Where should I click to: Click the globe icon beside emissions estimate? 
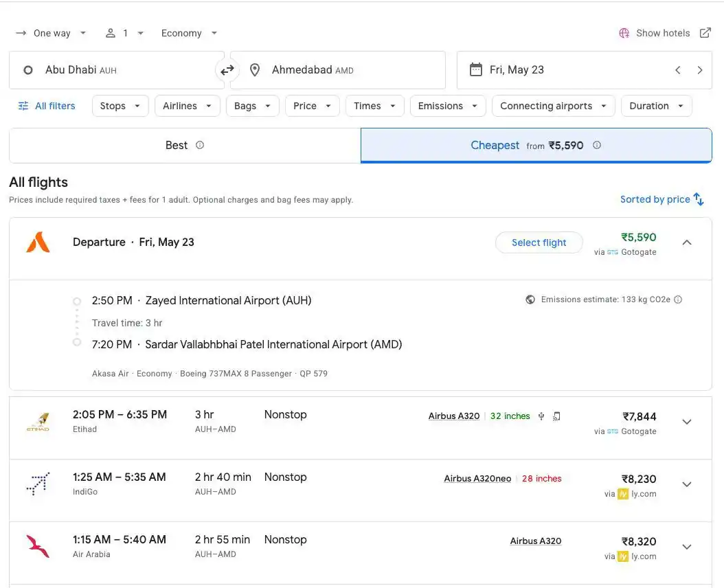530,299
